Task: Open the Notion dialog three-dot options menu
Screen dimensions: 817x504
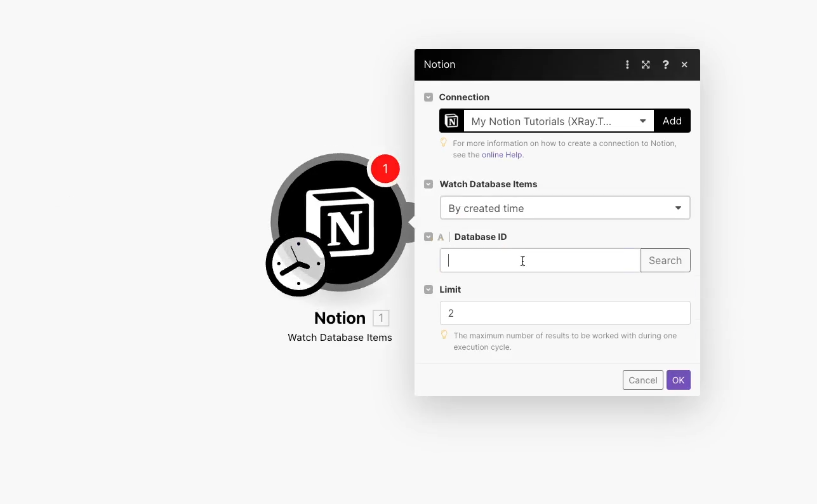Action: (627, 65)
